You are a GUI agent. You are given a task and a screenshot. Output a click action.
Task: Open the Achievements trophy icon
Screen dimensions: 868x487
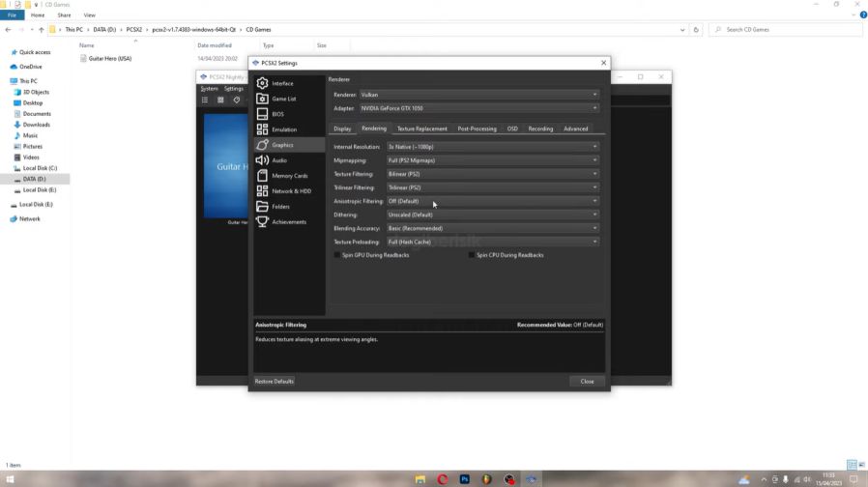262,222
